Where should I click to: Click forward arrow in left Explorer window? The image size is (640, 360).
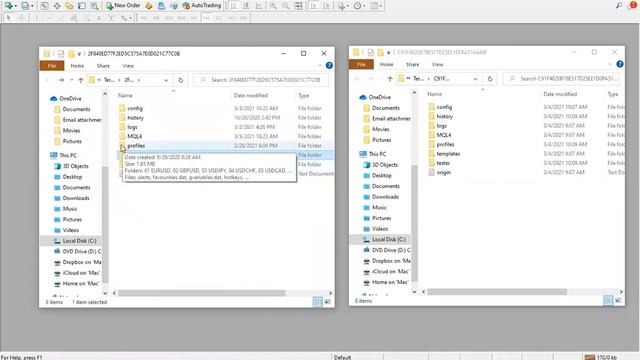(61, 80)
